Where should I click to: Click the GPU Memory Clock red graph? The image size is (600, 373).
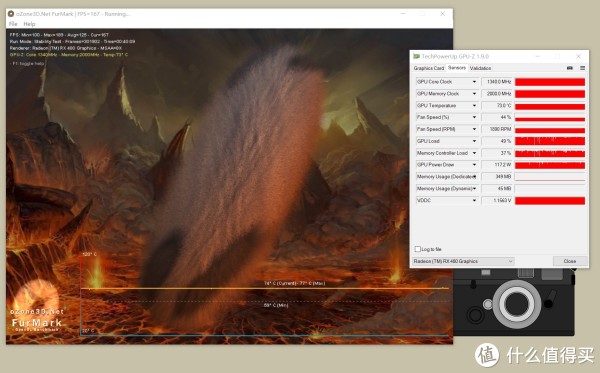point(550,94)
